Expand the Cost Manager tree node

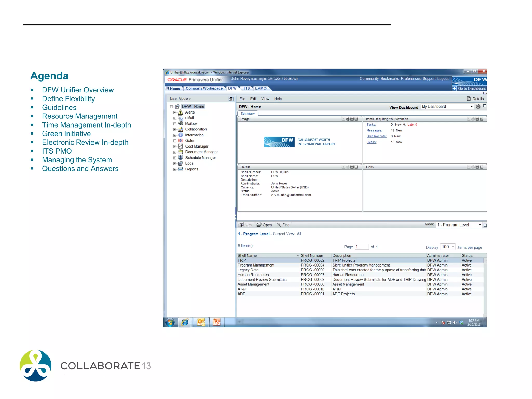click(x=175, y=147)
